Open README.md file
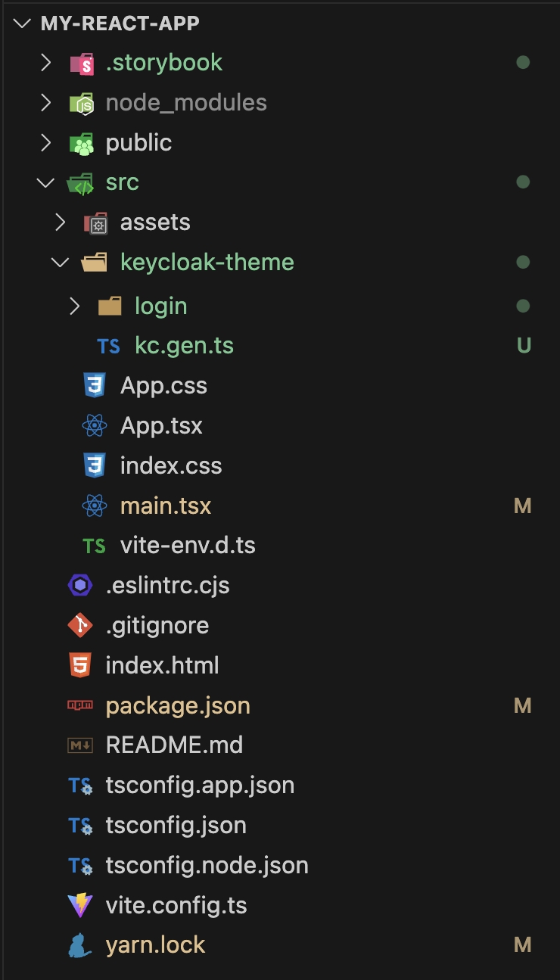The height and width of the screenshot is (980, 560). tap(174, 746)
